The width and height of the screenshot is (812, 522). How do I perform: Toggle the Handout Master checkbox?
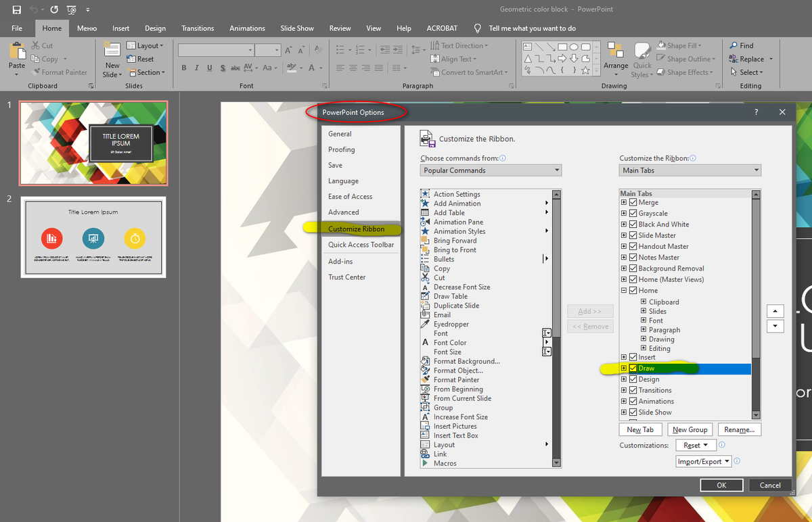(633, 246)
